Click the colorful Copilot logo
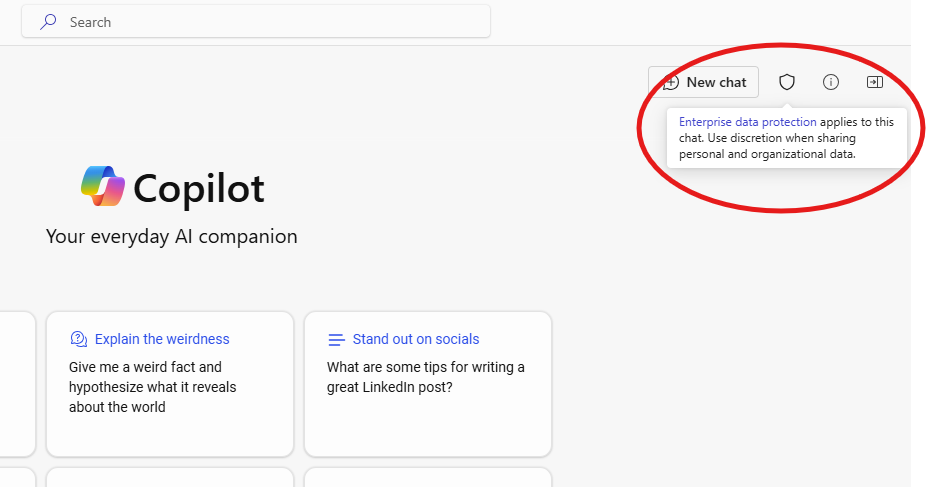This screenshot has height=487, width=926. pos(103,186)
